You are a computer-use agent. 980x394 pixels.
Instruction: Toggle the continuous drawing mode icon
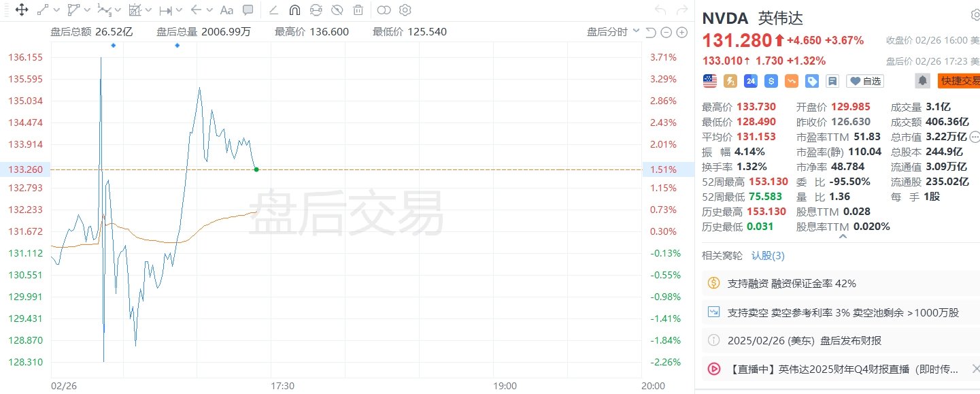point(316,10)
